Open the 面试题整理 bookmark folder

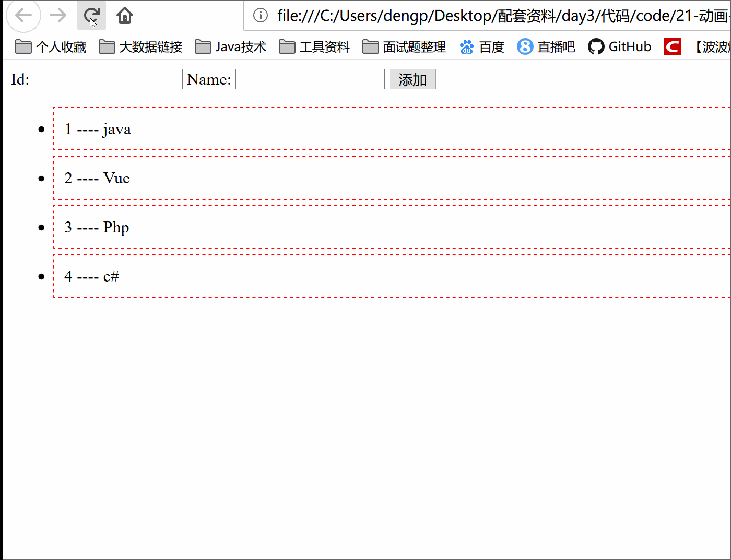coord(404,47)
